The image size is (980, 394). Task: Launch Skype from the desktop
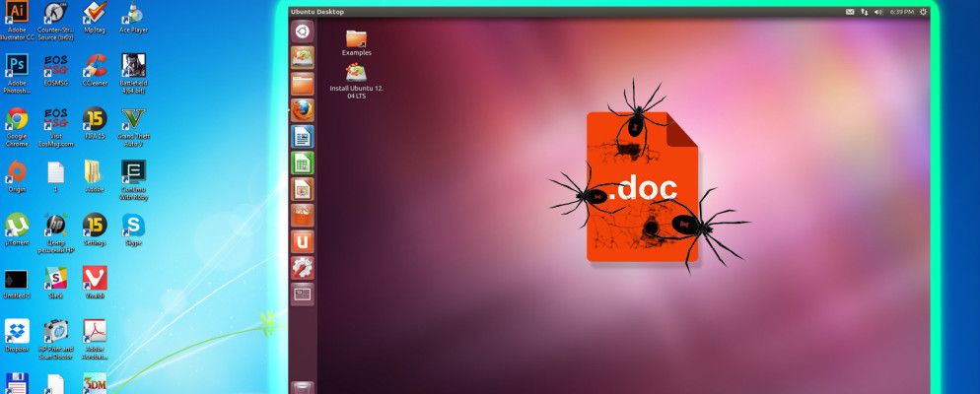pos(133,230)
